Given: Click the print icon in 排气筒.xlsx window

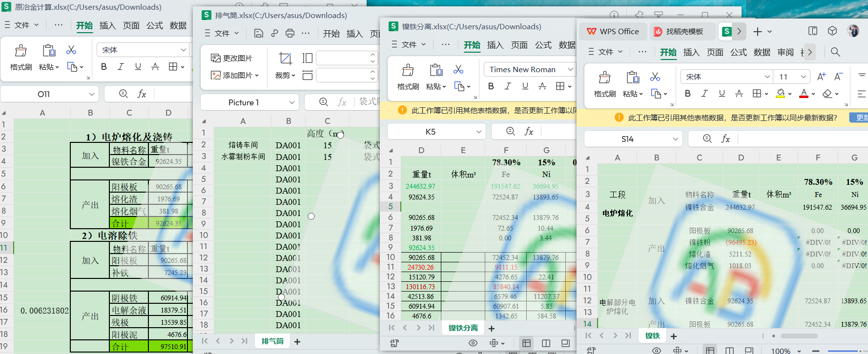Looking at the screenshot, I should 290,33.
